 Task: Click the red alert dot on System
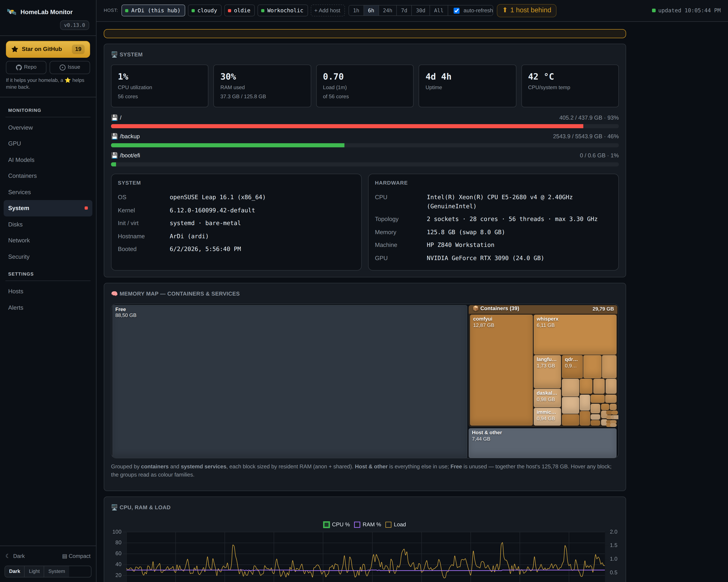86,208
